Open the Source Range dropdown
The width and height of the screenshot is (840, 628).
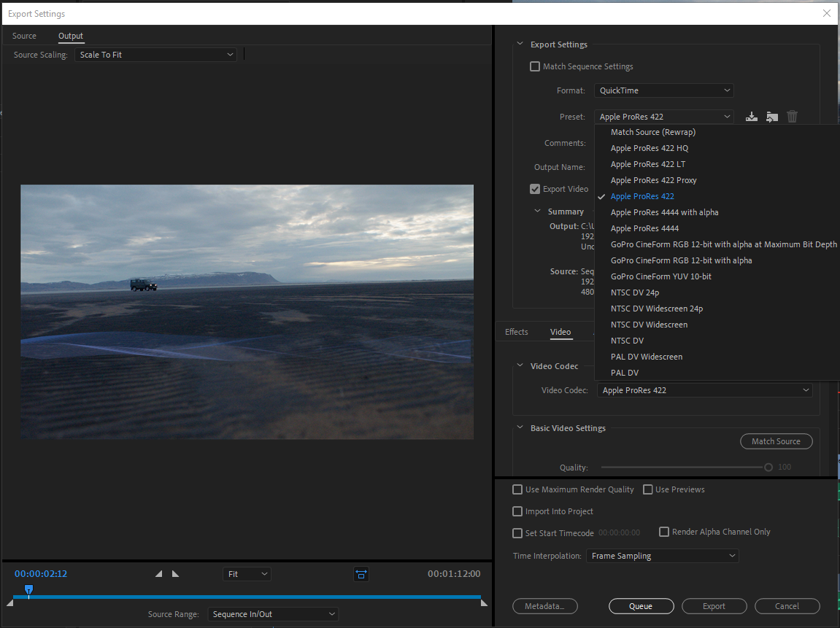coord(273,614)
